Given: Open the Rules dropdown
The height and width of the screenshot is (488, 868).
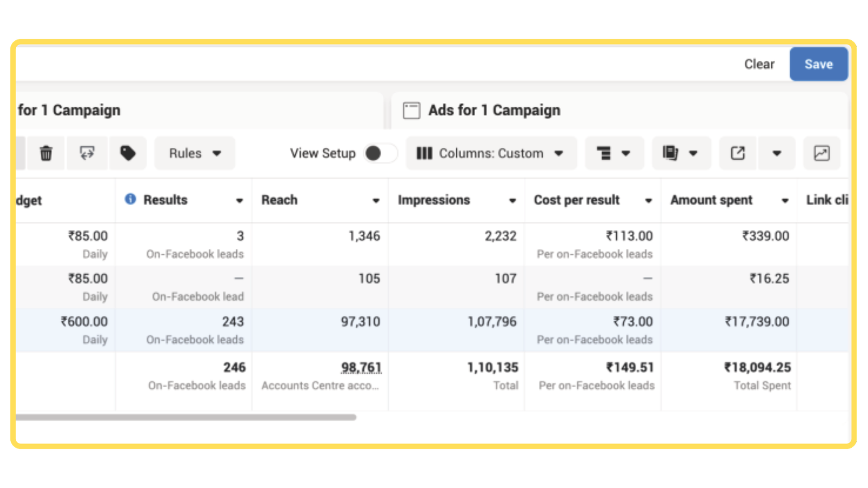Looking at the screenshot, I should 194,153.
